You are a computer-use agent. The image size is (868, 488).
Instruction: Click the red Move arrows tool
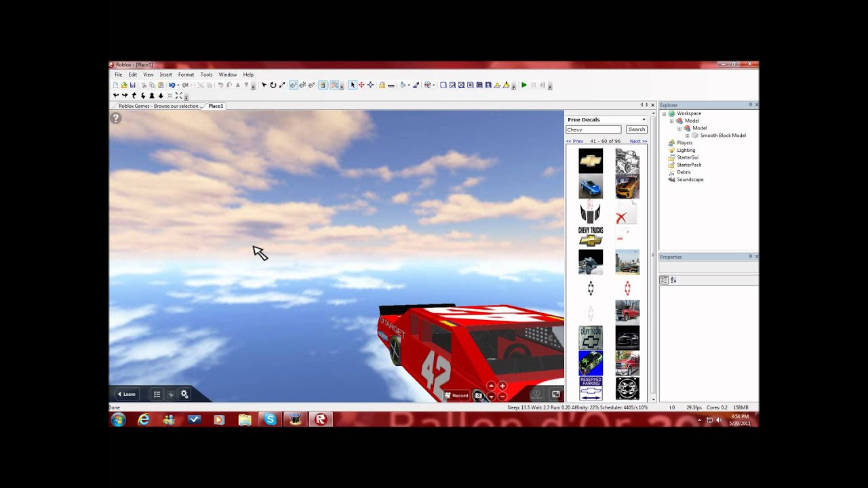(361, 85)
